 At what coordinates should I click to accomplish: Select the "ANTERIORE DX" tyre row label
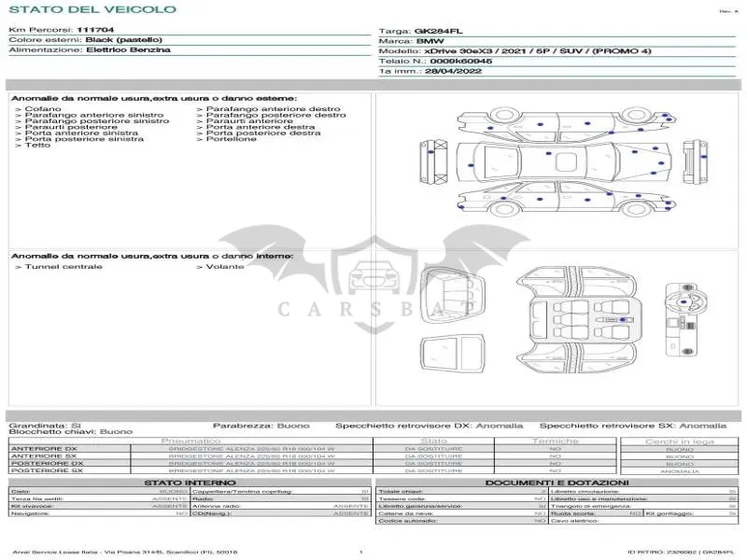pos(44,449)
